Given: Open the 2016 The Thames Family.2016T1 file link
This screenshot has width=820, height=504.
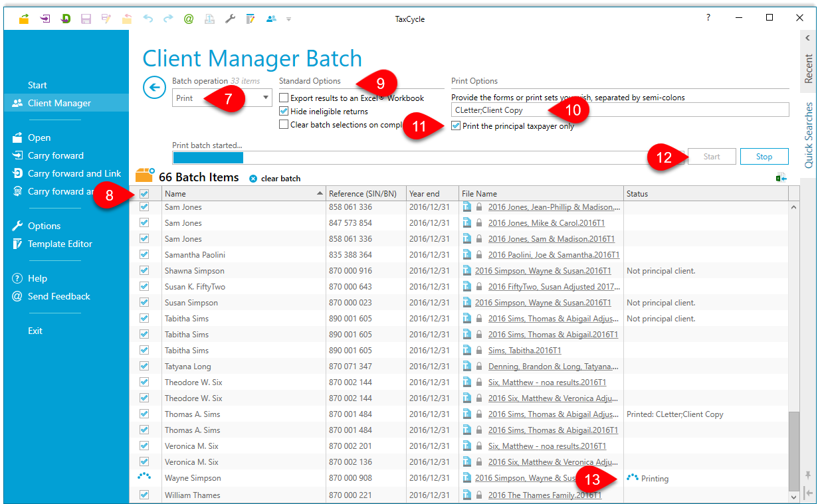Looking at the screenshot, I should pos(544,495).
